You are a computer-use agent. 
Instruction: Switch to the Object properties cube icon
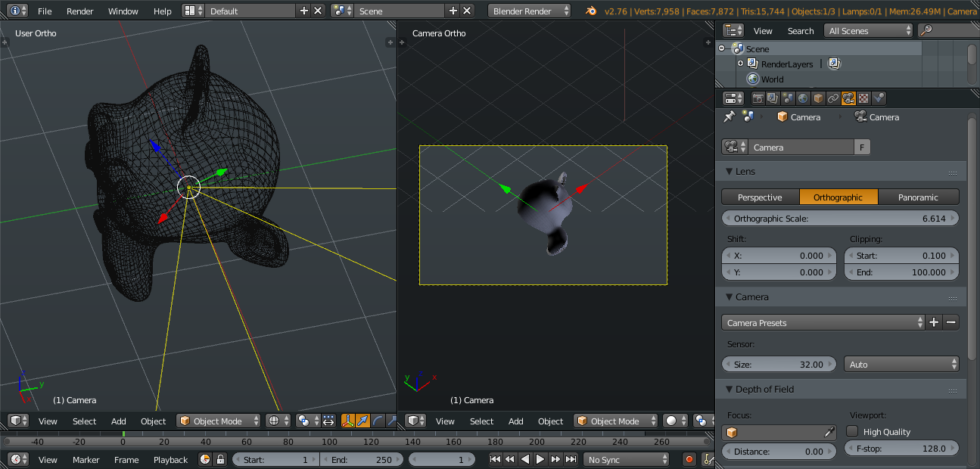click(818, 98)
